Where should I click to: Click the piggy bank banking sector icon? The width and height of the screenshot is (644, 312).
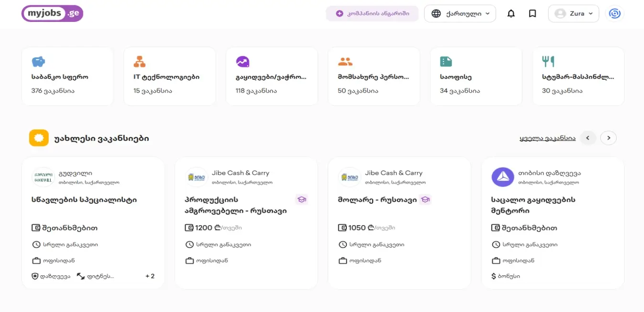[x=38, y=62]
